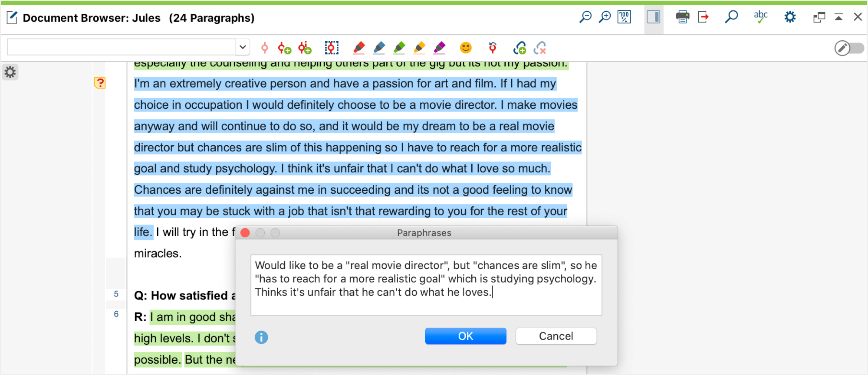Viewport: 868px width, 375px height.
Task: Click the line 'Chances are definitely against me'
Action: coord(353,190)
